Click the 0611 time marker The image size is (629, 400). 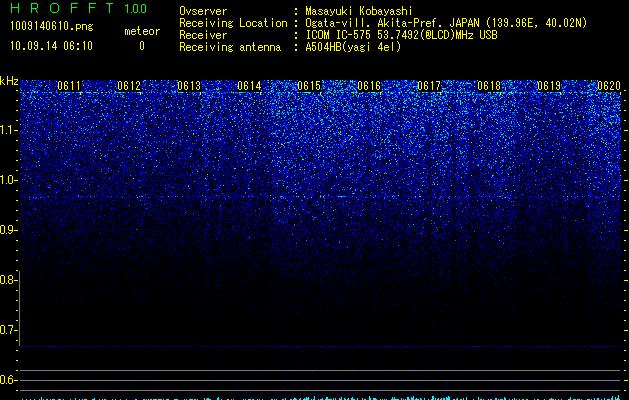tap(69, 86)
